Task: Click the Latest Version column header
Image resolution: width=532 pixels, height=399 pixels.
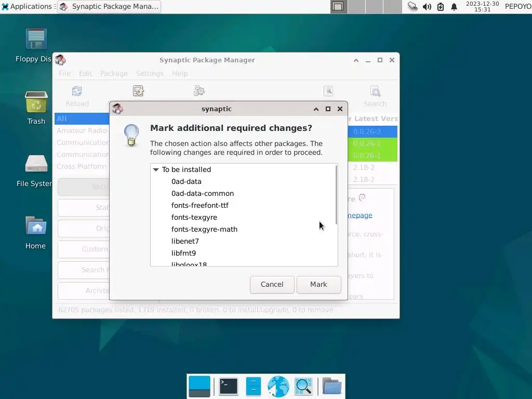Action: pyautogui.click(x=376, y=119)
